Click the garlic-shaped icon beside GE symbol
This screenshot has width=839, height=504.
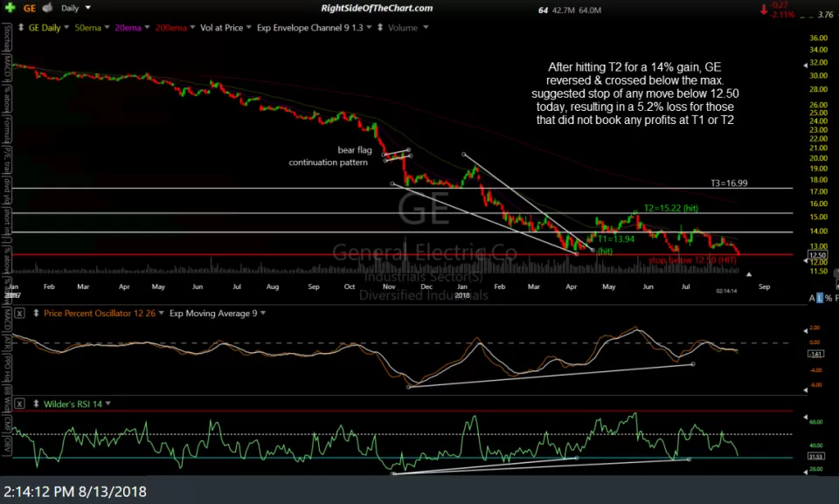pyautogui.click(x=47, y=8)
